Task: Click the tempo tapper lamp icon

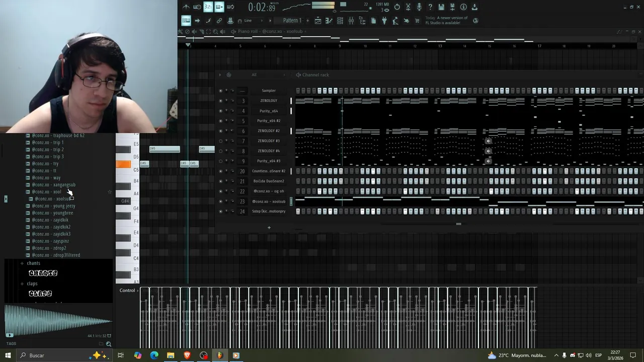Action: click(x=394, y=21)
